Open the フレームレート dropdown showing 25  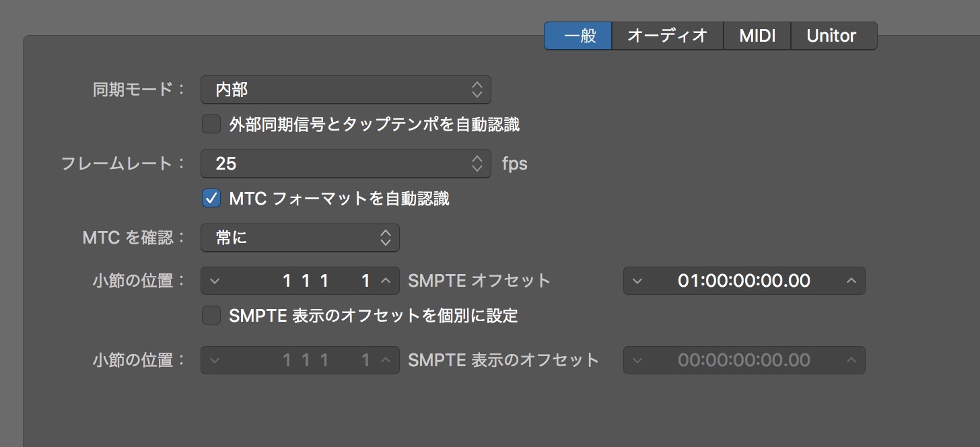point(346,164)
